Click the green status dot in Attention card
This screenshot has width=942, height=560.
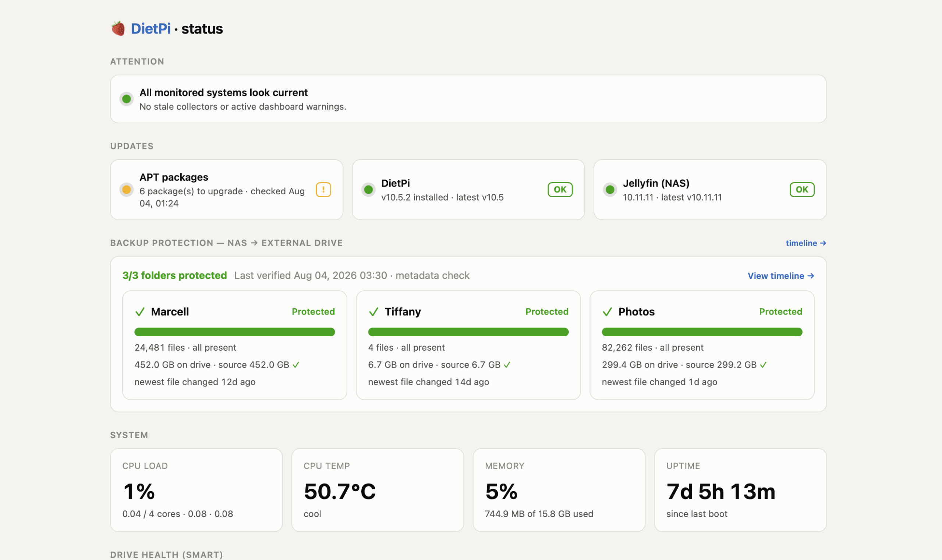click(x=127, y=99)
